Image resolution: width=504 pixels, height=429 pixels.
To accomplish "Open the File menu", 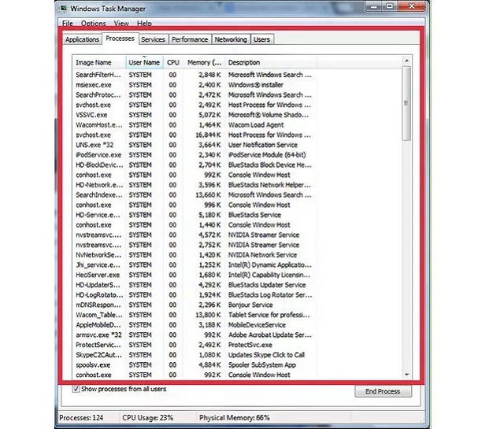I will (x=68, y=23).
